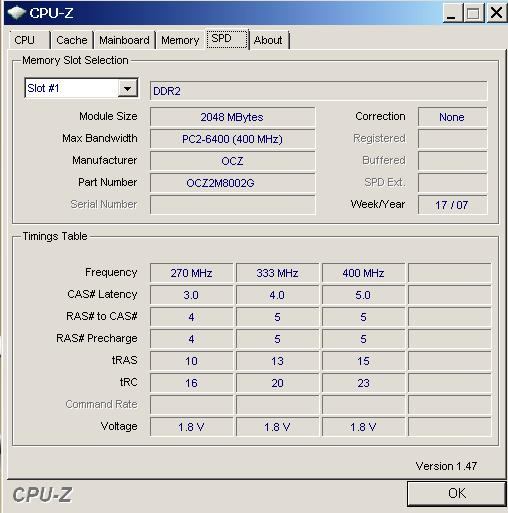The image size is (508, 513).
Task: Confirm with the OK button
Action: pos(456,493)
